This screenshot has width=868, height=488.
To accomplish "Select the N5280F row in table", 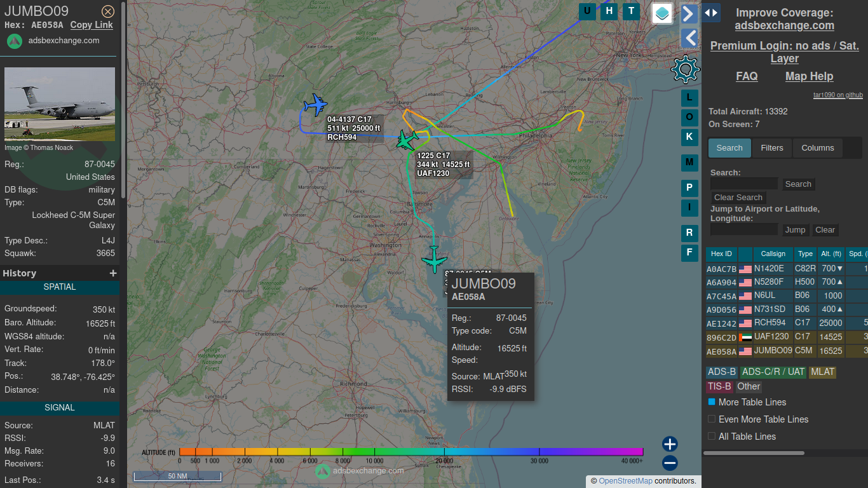I will pyautogui.click(x=787, y=282).
